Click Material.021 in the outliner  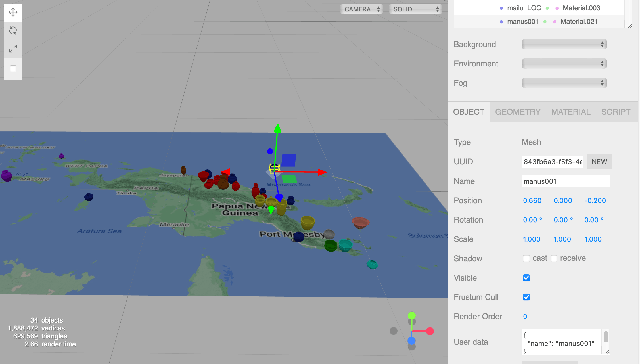tap(579, 22)
